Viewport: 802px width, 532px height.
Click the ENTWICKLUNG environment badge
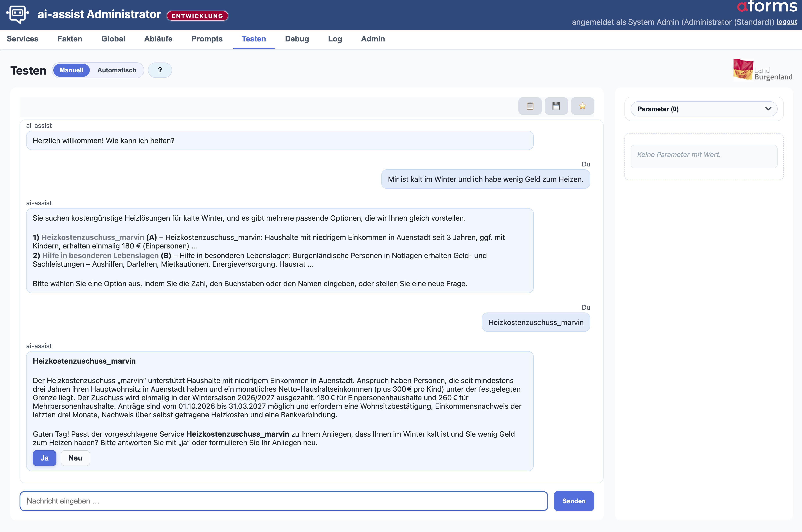[197, 16]
